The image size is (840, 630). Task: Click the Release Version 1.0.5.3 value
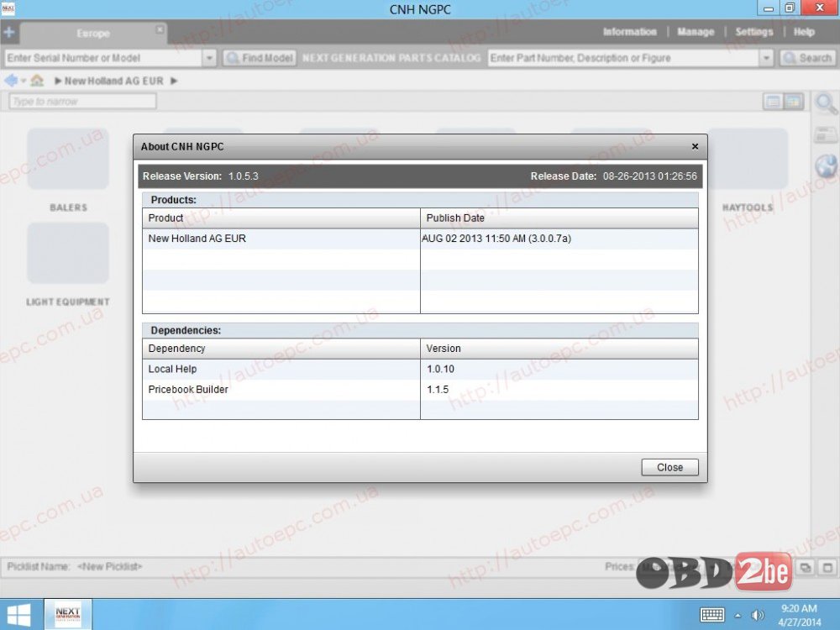(244, 176)
